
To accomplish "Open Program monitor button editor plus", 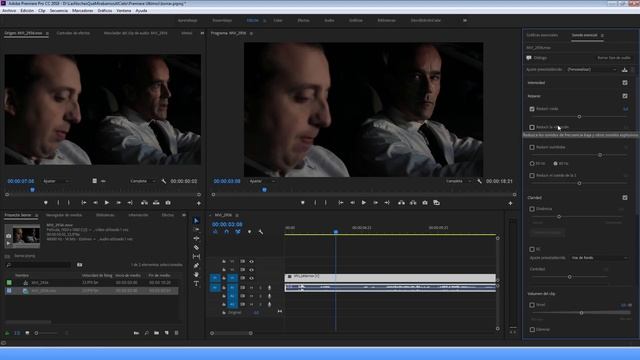I will click(x=510, y=203).
